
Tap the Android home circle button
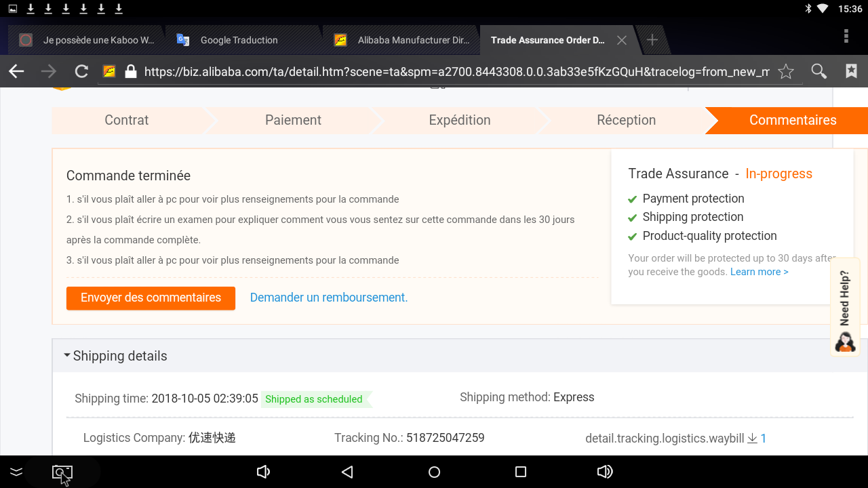click(x=434, y=472)
